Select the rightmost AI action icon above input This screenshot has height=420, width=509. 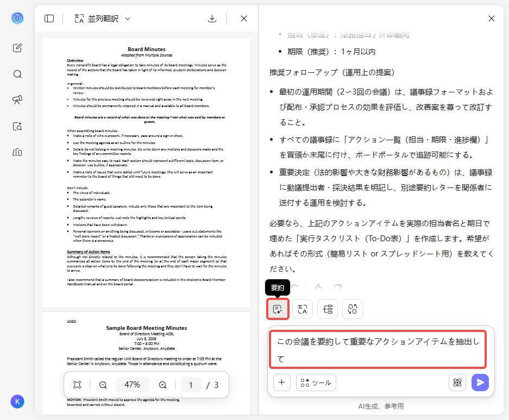point(352,309)
